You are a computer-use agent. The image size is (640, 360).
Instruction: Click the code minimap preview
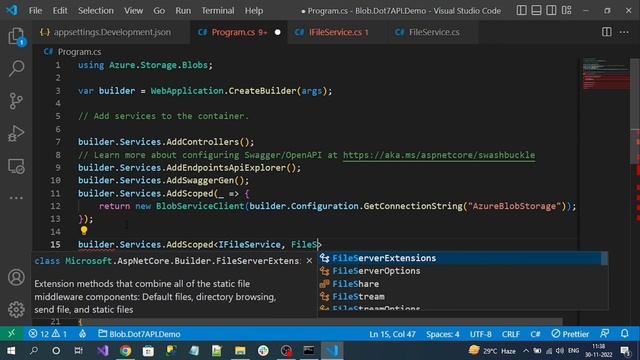click(606, 74)
